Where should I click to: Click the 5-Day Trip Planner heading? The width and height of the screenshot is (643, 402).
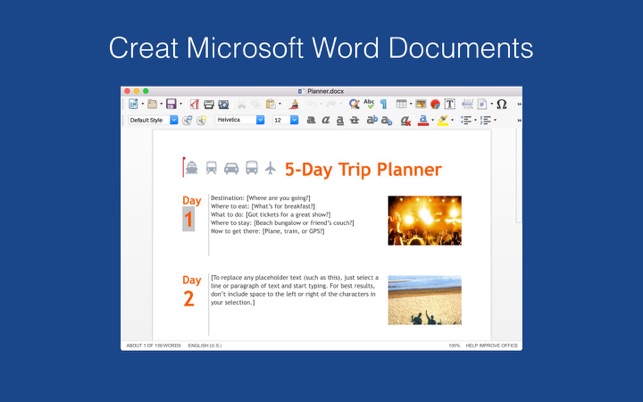[x=363, y=169]
